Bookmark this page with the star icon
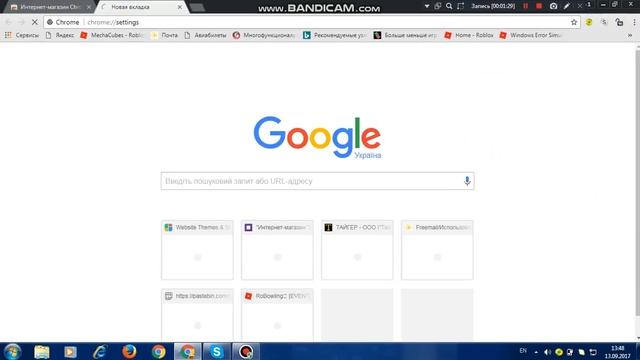This screenshot has width=640, height=360. [x=574, y=22]
